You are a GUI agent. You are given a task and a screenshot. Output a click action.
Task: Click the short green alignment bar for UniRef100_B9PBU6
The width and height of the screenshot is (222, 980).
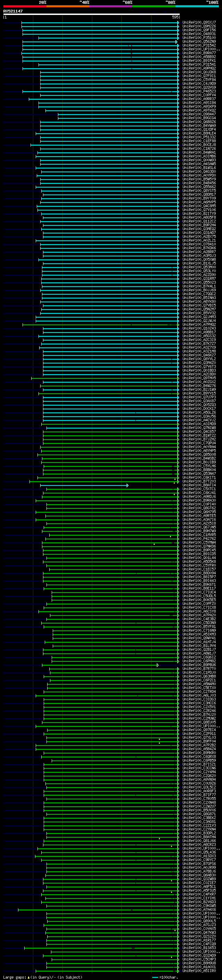[100, 665]
